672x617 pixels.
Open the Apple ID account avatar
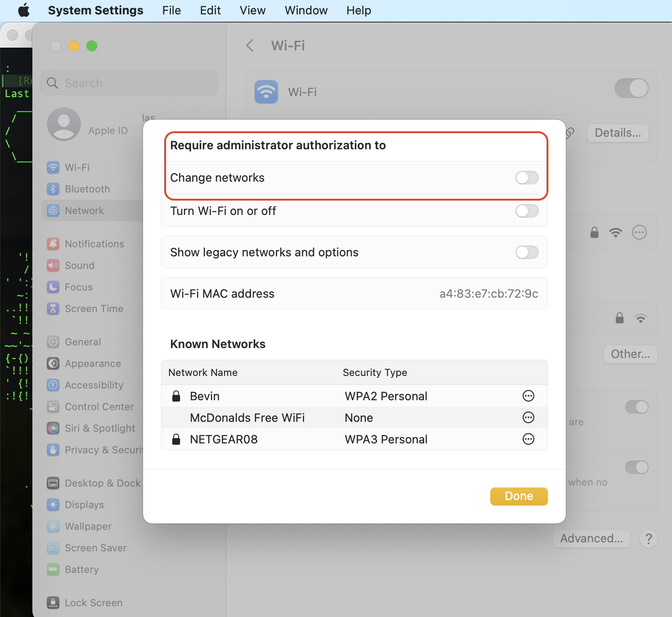tap(64, 124)
